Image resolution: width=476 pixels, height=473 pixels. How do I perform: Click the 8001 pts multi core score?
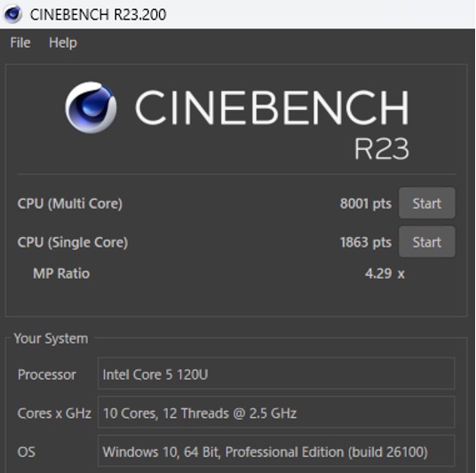pos(366,203)
